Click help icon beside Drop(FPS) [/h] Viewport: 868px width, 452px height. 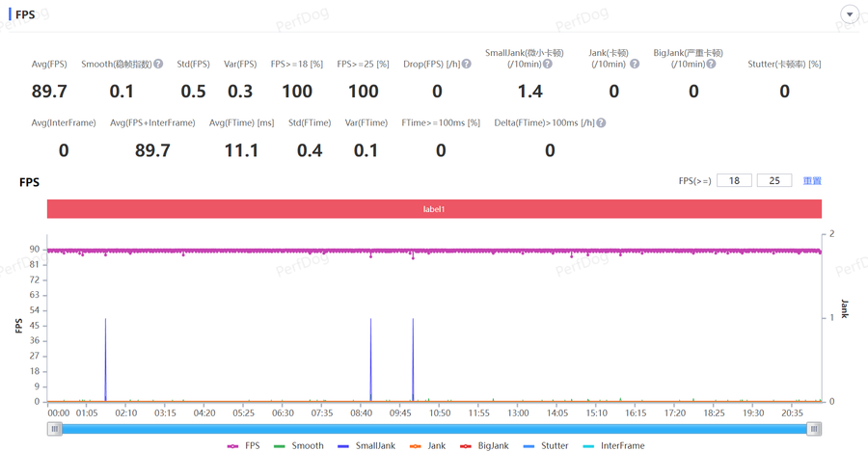click(466, 65)
